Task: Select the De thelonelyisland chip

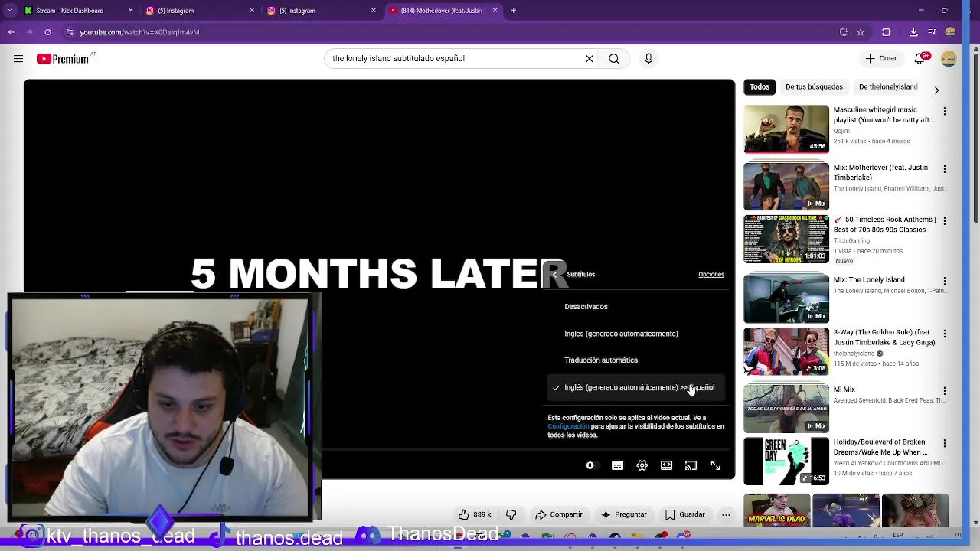Action: click(x=888, y=86)
